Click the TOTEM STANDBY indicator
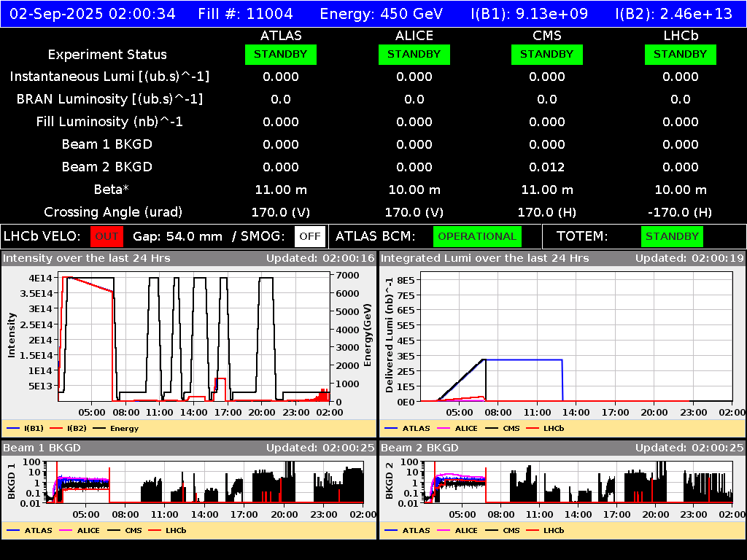The width and height of the screenshot is (747, 560). click(672, 237)
